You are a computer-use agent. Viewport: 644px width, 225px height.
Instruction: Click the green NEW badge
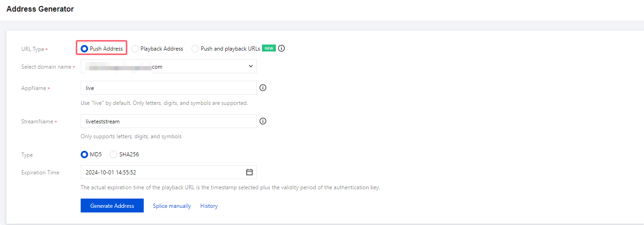pos(269,48)
